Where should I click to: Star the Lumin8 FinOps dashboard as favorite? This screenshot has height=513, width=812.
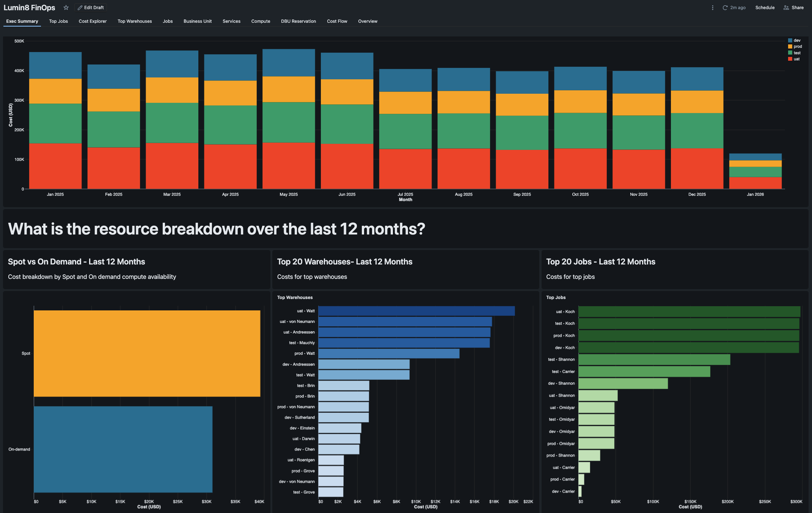(66, 8)
